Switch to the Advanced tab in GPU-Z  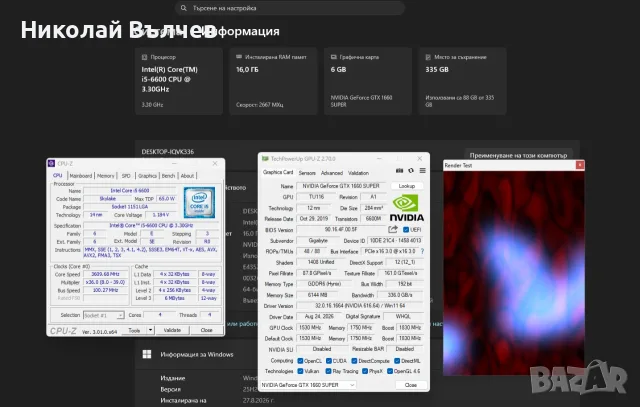click(x=332, y=173)
